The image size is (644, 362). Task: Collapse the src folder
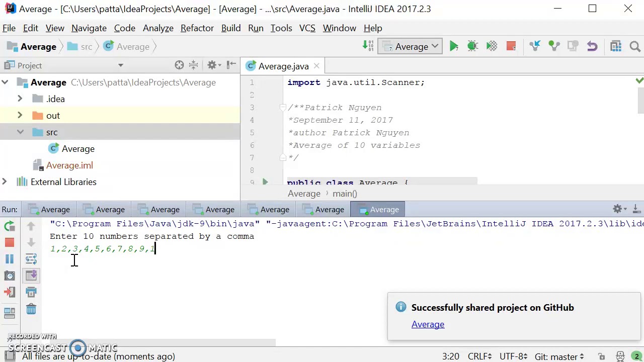[x=20, y=132]
